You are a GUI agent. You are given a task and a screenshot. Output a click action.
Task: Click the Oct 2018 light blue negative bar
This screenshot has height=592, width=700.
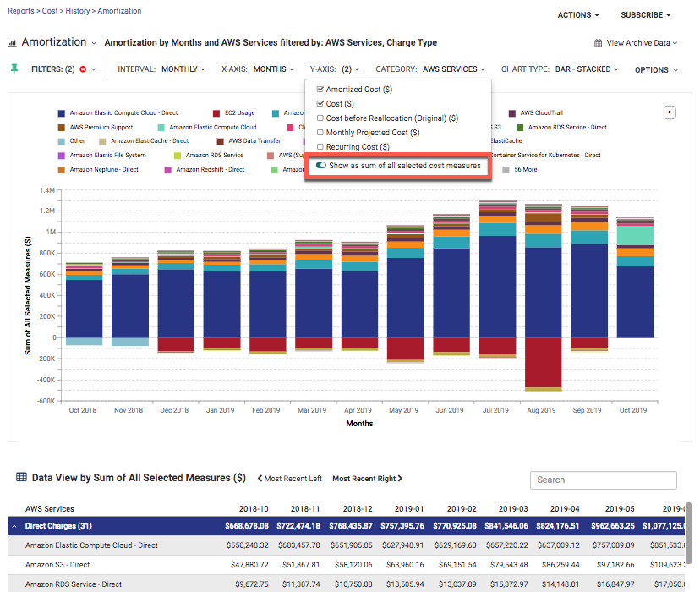click(x=84, y=342)
